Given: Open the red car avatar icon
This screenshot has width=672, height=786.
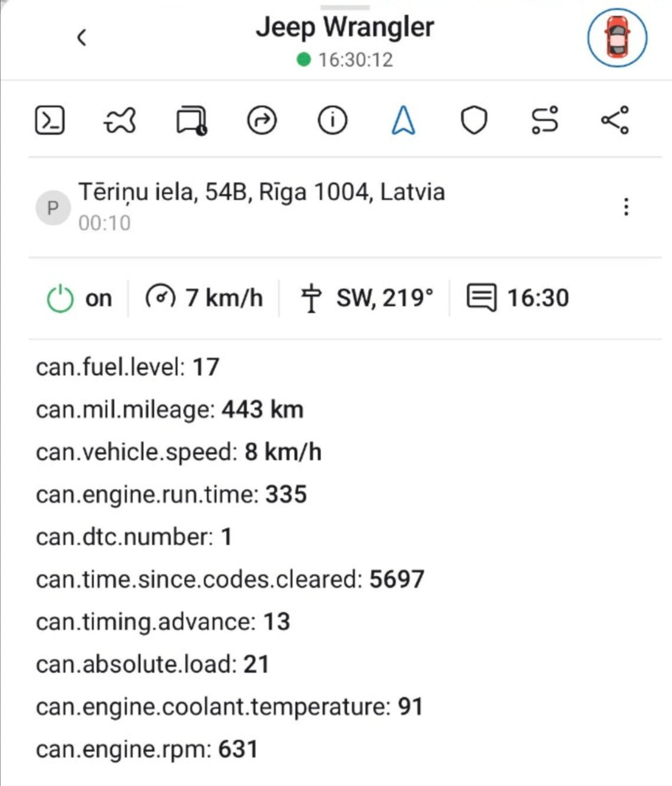Looking at the screenshot, I should click(x=617, y=38).
